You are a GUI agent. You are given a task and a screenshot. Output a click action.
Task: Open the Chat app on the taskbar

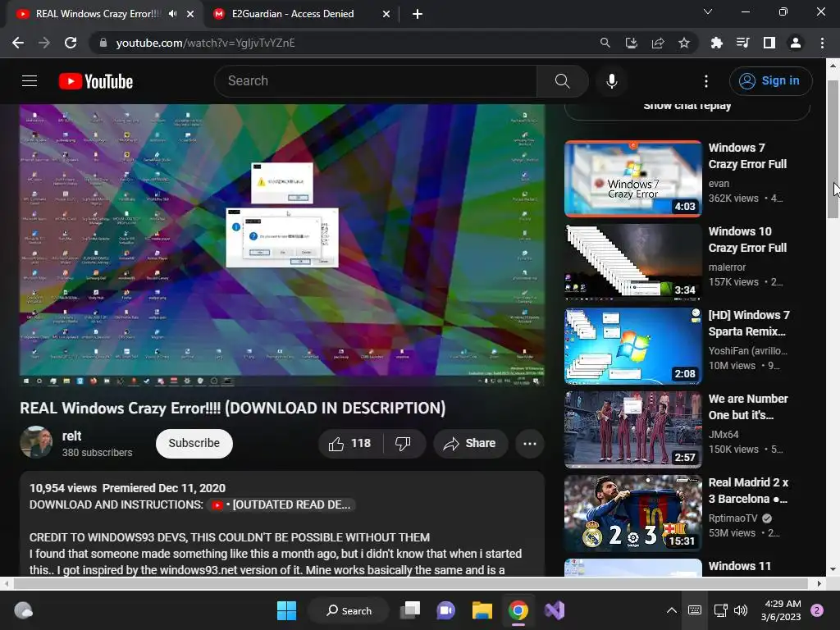445,610
